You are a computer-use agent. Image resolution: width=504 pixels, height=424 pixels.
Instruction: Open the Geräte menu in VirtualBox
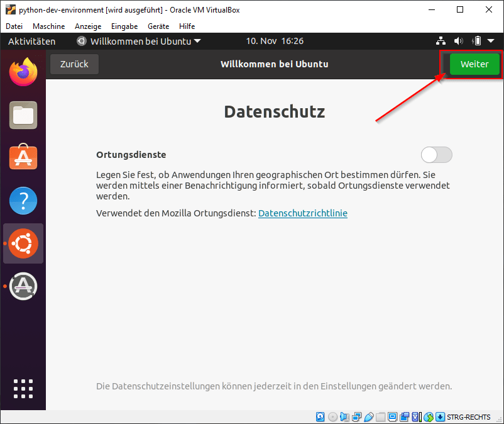click(158, 26)
